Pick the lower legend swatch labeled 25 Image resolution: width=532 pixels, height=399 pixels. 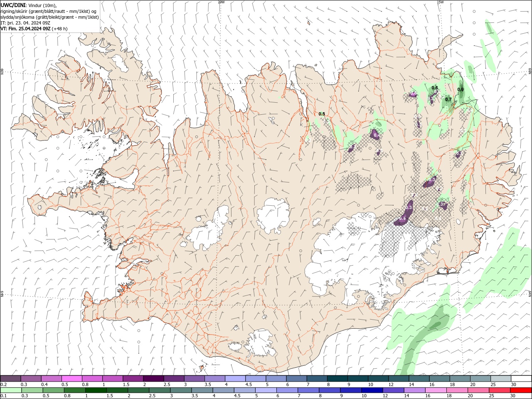(499, 390)
